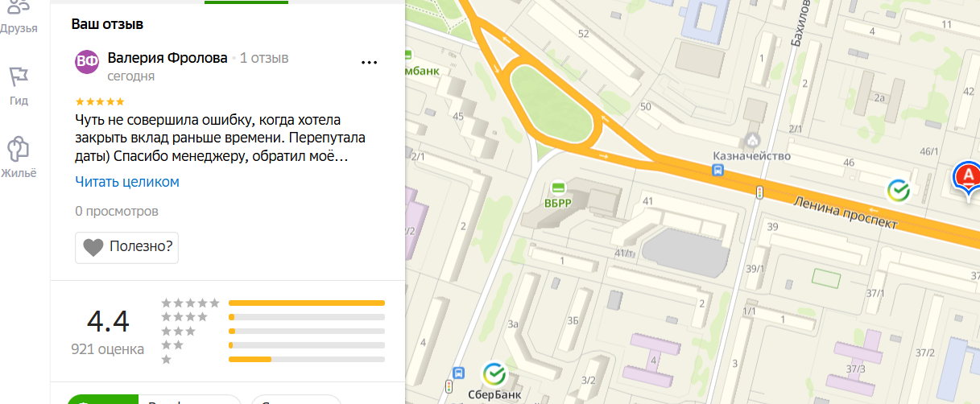Viewport: 980px width, 404px height.
Task: Click the ВФ user avatar
Action: tap(87, 61)
